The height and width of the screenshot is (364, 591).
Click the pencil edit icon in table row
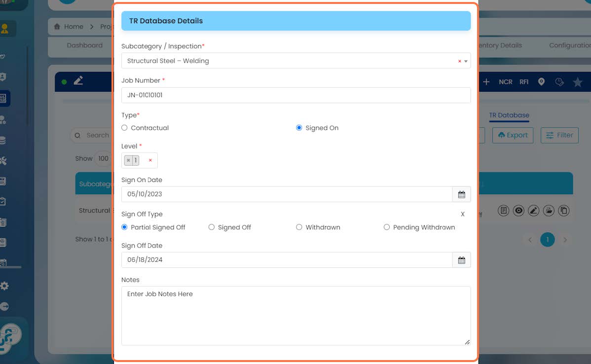pos(534,211)
